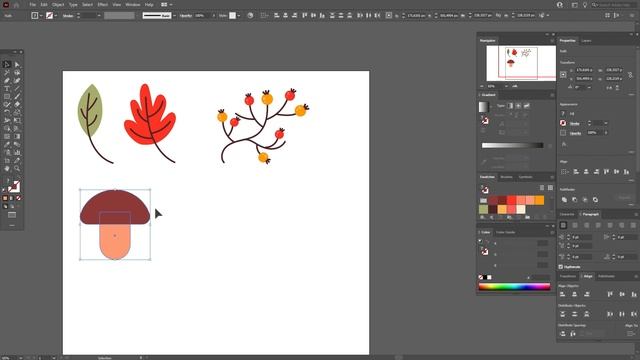
Task: Click the Exclude pathfinder icon
Action: pyautogui.click(x=595, y=200)
